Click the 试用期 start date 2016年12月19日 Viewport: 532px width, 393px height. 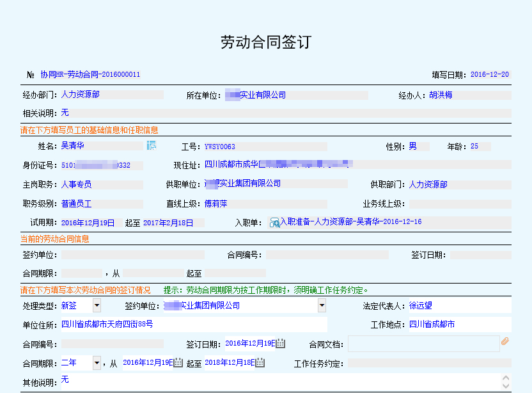(x=88, y=223)
